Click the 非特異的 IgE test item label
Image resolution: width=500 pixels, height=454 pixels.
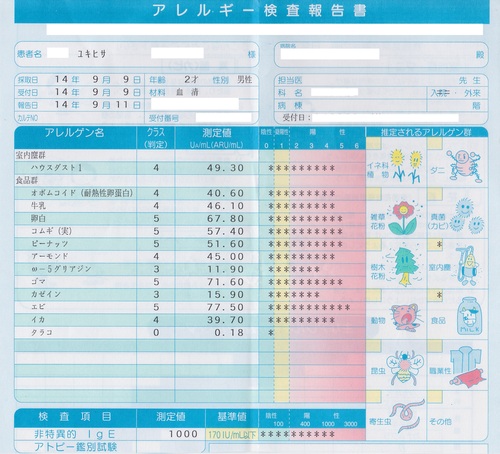pyautogui.click(x=75, y=434)
